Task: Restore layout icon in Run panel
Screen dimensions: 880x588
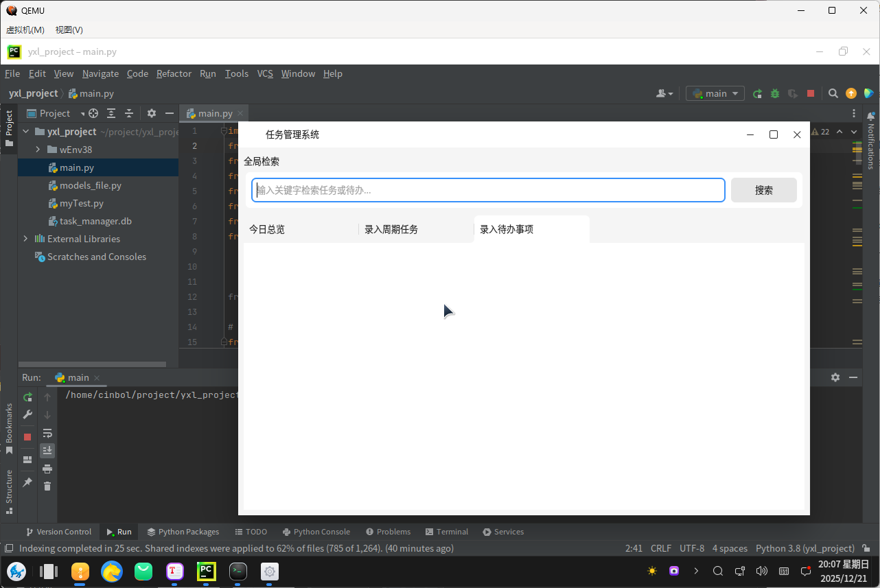Action: pyautogui.click(x=27, y=460)
